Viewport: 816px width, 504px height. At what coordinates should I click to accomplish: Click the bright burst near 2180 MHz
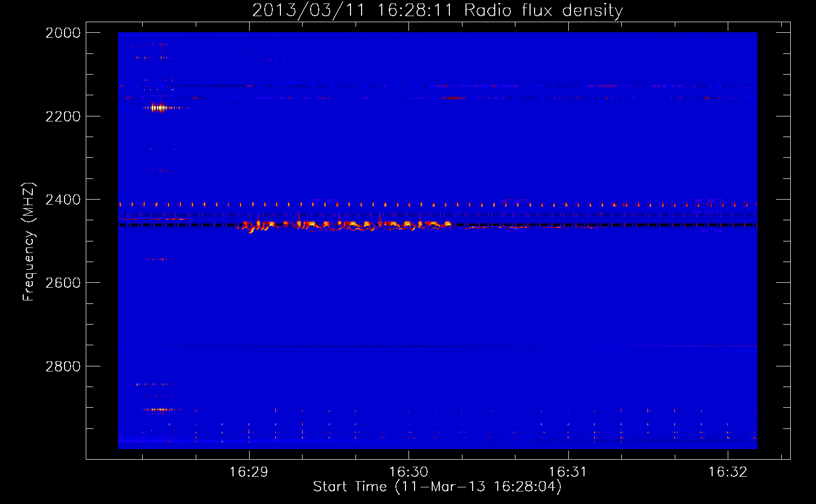pos(160,107)
